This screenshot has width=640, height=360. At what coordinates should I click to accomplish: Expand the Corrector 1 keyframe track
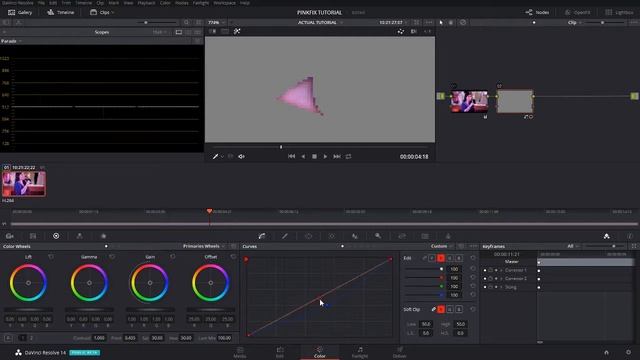tap(501, 270)
